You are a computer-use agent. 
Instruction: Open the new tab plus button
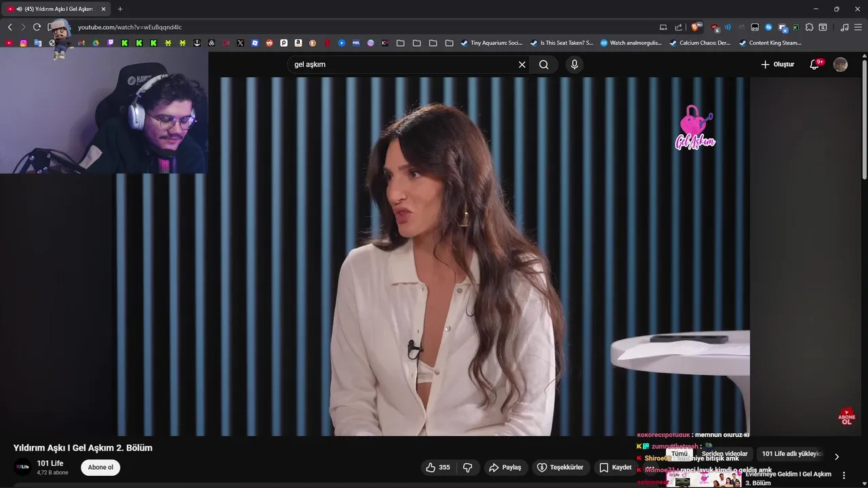point(120,9)
